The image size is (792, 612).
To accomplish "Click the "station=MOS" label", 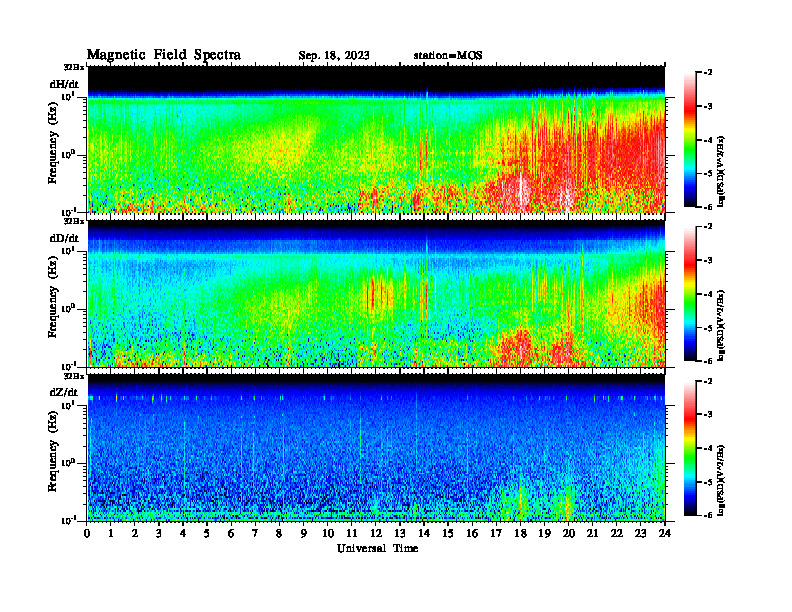I will click(448, 55).
